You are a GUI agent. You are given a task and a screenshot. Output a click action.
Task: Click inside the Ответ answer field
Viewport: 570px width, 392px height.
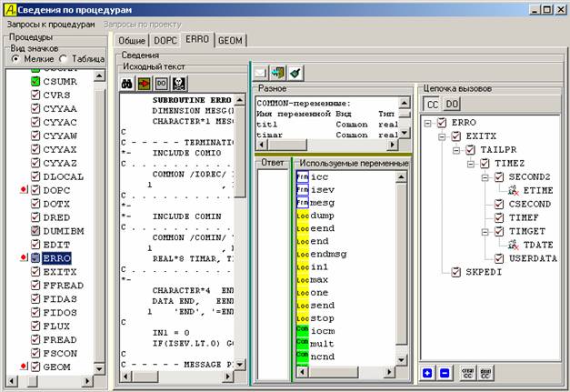(273, 275)
